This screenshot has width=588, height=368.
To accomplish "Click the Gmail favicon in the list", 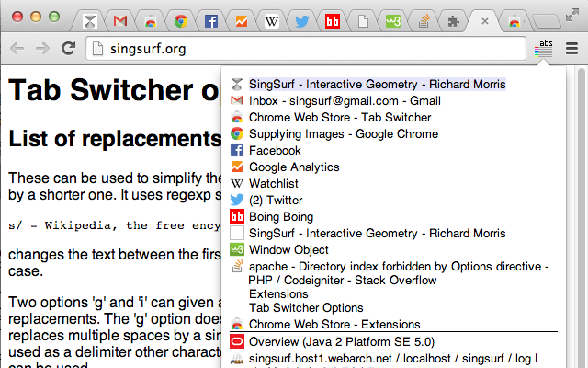I will tap(237, 100).
